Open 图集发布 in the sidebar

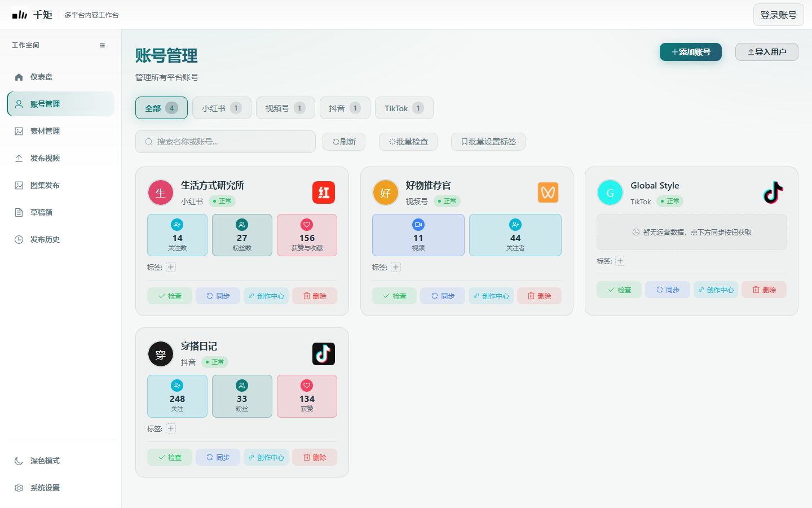60,185
